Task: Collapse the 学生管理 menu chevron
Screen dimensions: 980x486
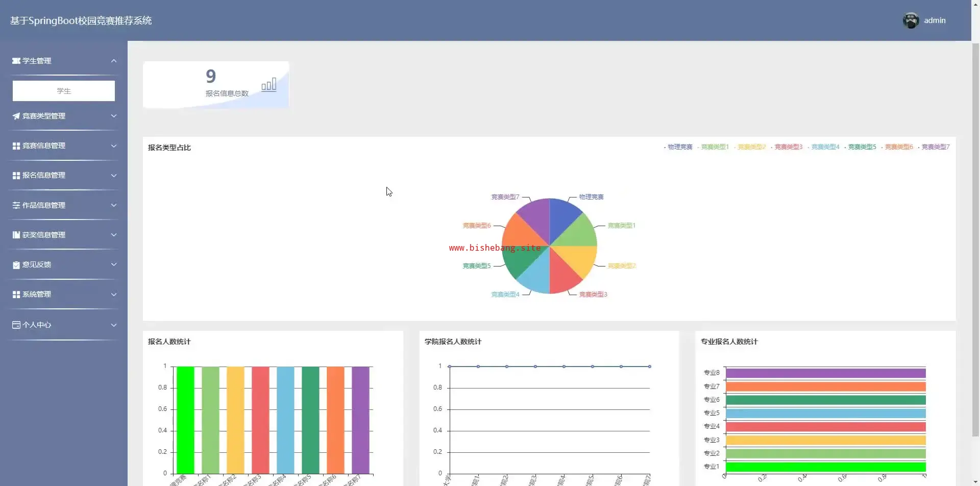Action: click(114, 61)
